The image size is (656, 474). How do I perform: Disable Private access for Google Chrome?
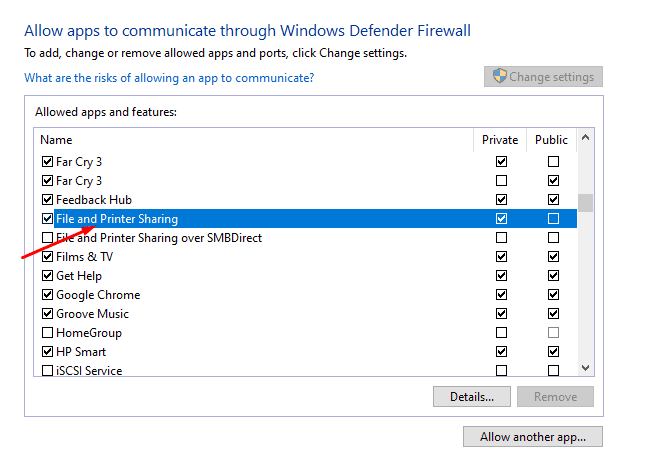click(501, 295)
